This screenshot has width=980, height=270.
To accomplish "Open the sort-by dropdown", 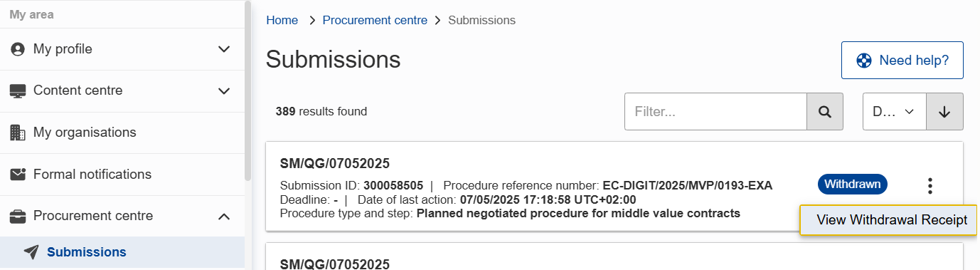I will (x=895, y=112).
